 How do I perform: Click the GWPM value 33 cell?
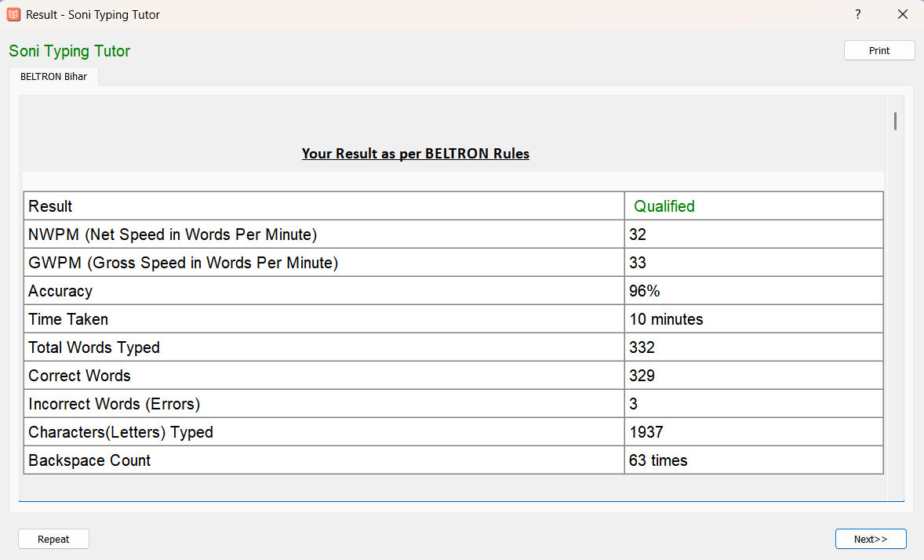754,263
